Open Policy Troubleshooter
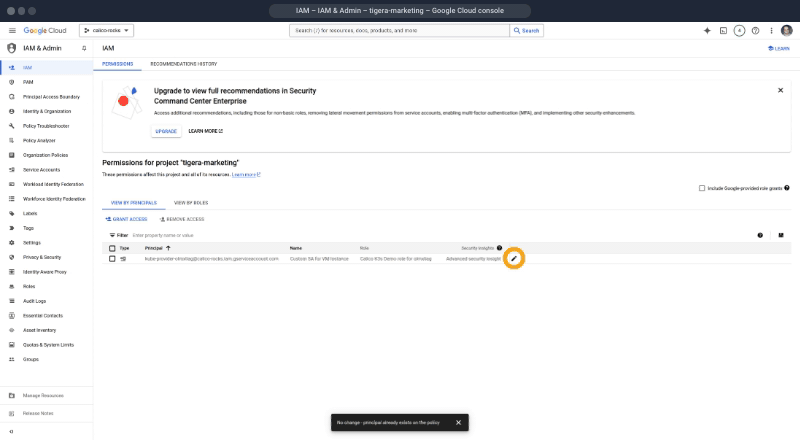The image size is (800, 440). (x=46, y=126)
